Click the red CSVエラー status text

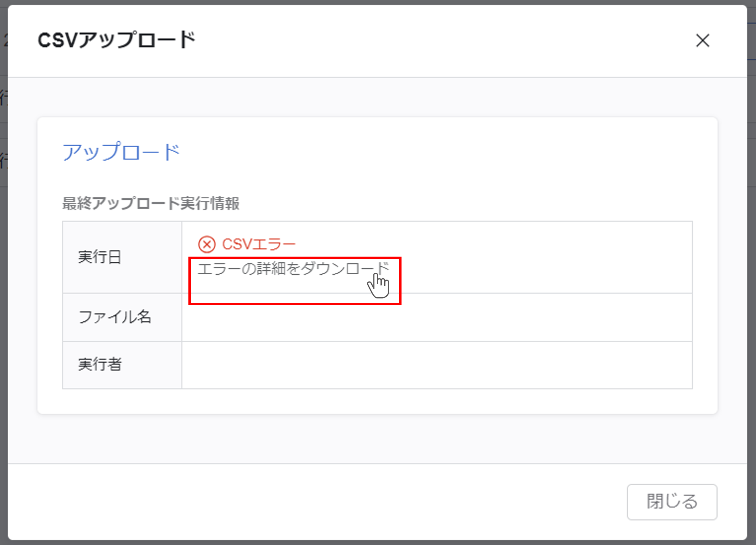click(259, 245)
